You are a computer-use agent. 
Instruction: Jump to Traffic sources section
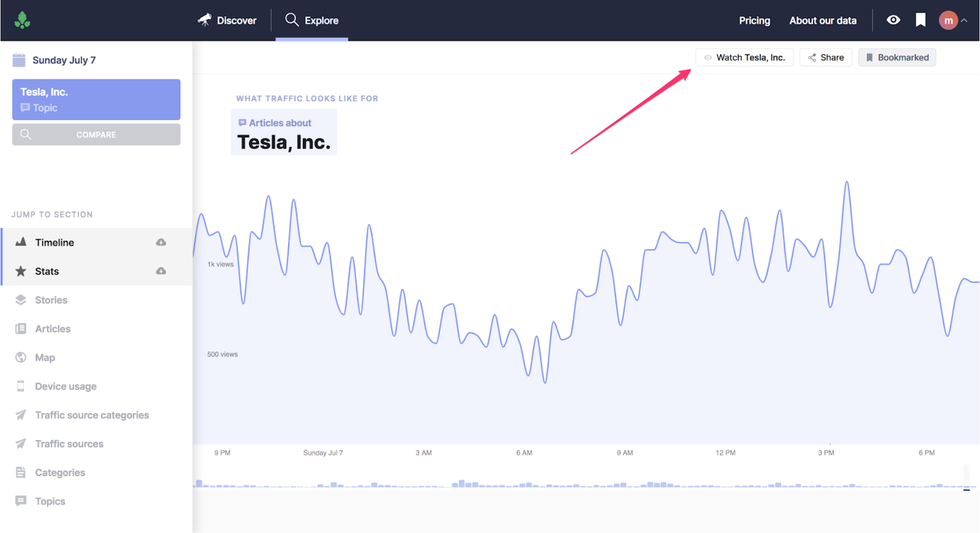point(97,444)
